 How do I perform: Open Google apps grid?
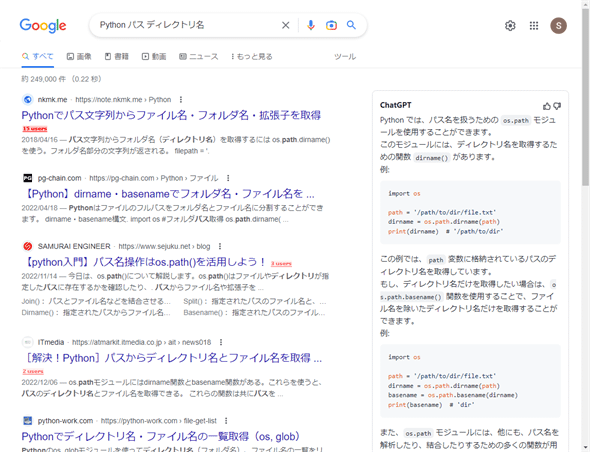pyautogui.click(x=534, y=26)
